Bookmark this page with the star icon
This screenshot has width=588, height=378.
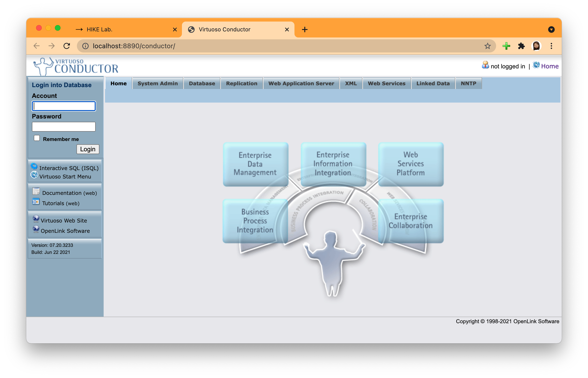(x=487, y=46)
